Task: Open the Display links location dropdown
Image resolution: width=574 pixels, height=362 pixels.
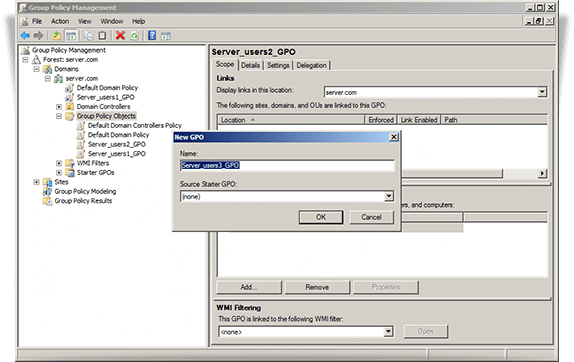Action: tap(542, 92)
